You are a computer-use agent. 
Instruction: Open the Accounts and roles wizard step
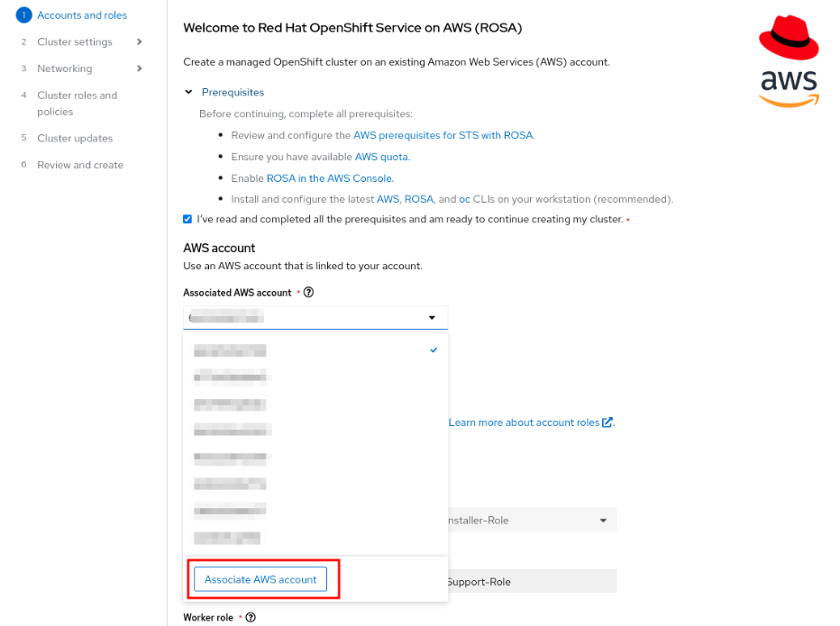pyautogui.click(x=82, y=15)
